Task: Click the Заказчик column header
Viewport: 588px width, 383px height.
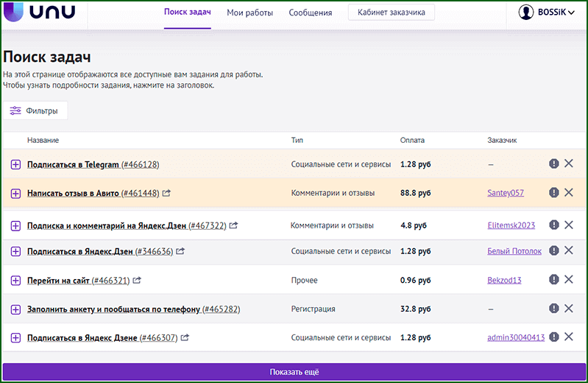Action: (502, 140)
